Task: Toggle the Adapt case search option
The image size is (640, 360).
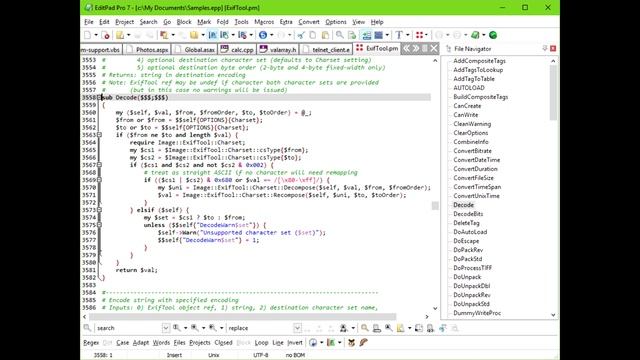Action: 141,343
